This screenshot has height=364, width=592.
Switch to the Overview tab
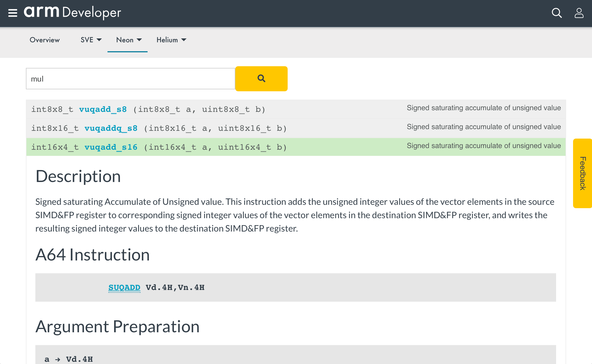point(45,40)
